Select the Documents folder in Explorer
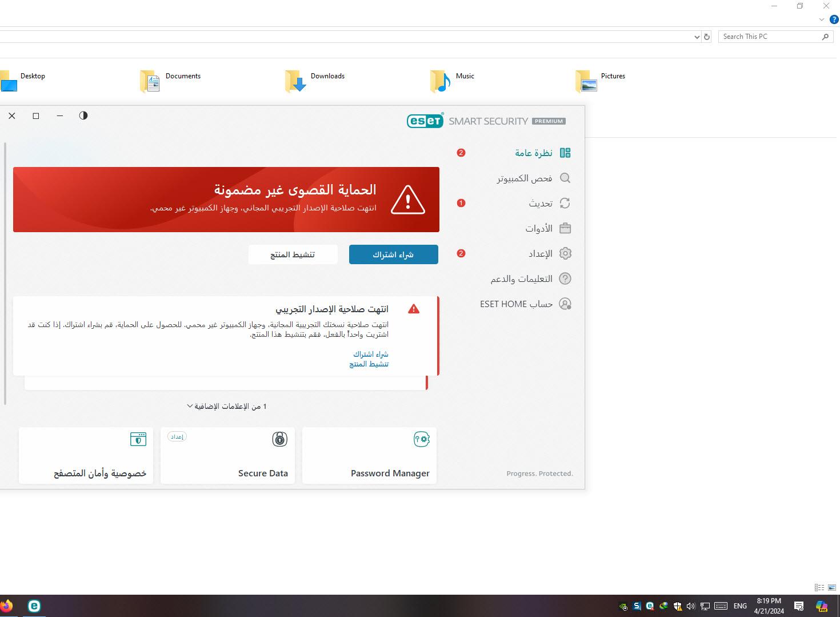Image resolution: width=840 pixels, height=617 pixels. tap(170, 81)
